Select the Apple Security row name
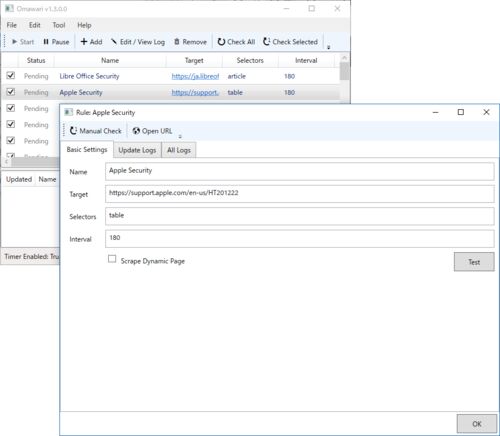 click(81, 92)
